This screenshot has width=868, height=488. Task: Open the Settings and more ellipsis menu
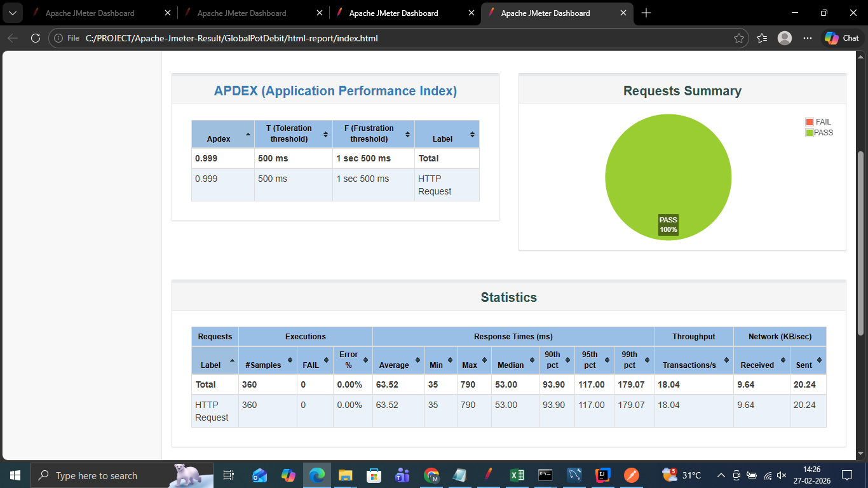pos(808,38)
